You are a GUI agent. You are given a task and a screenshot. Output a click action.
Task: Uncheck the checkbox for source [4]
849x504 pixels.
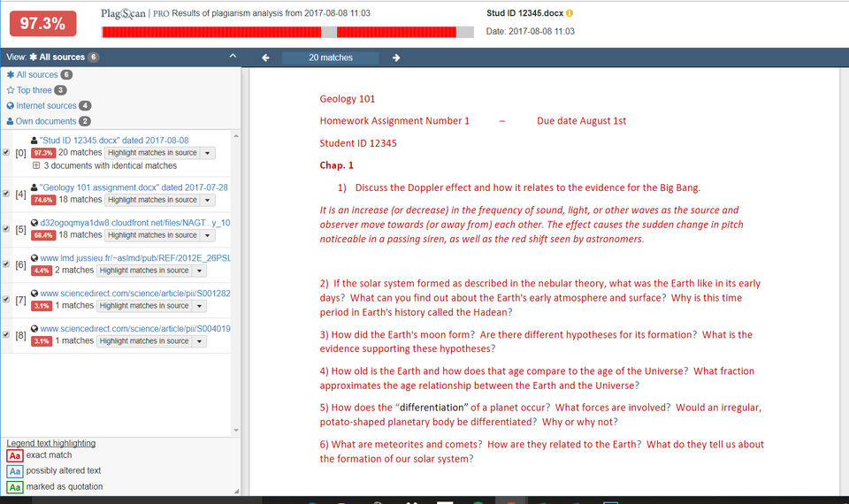(x=6, y=194)
